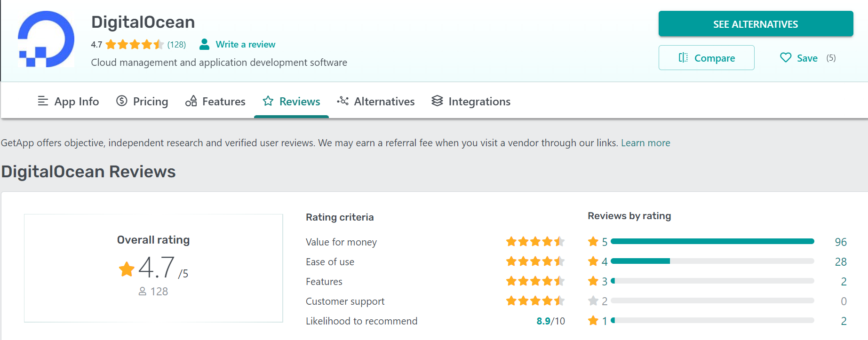The height and width of the screenshot is (340, 868).
Task: Click the 8.9/10 recommend score
Action: (550, 321)
